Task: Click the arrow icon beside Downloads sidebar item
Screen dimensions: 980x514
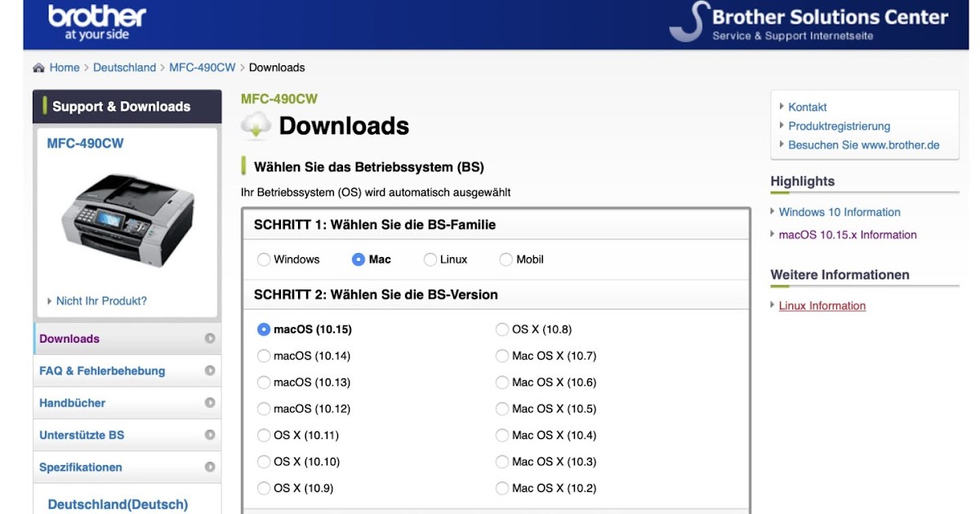Action: tap(210, 339)
